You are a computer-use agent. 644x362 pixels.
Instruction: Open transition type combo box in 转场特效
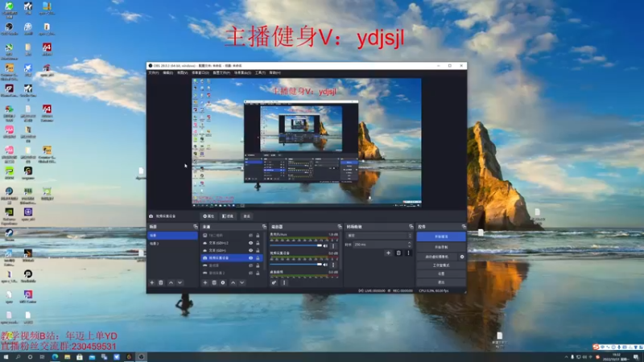click(x=379, y=236)
